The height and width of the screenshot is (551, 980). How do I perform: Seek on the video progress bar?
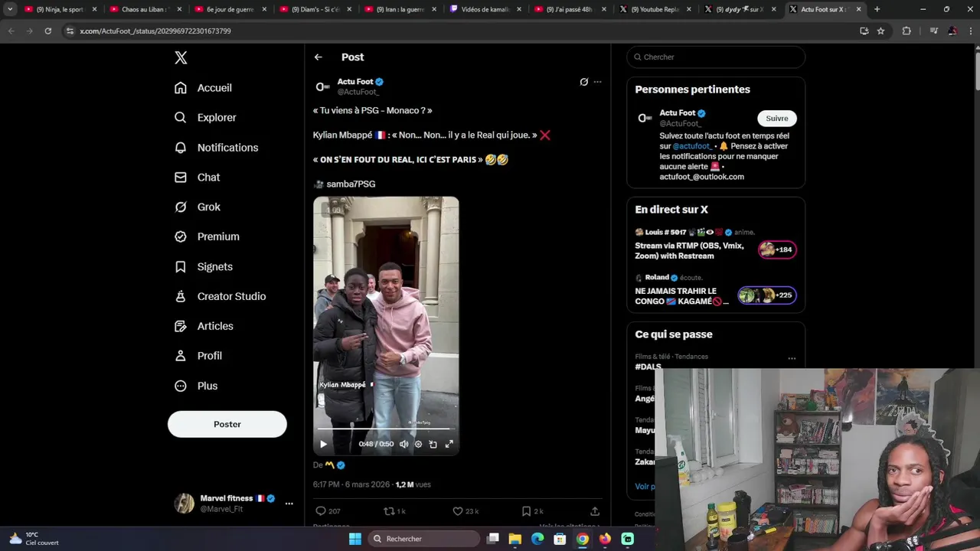click(386, 429)
